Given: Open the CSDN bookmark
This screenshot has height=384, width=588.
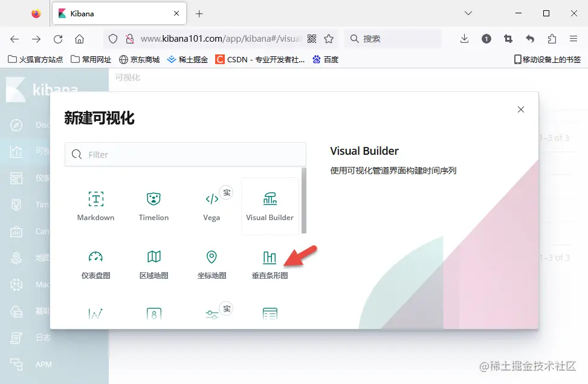Looking at the screenshot, I should pos(260,59).
